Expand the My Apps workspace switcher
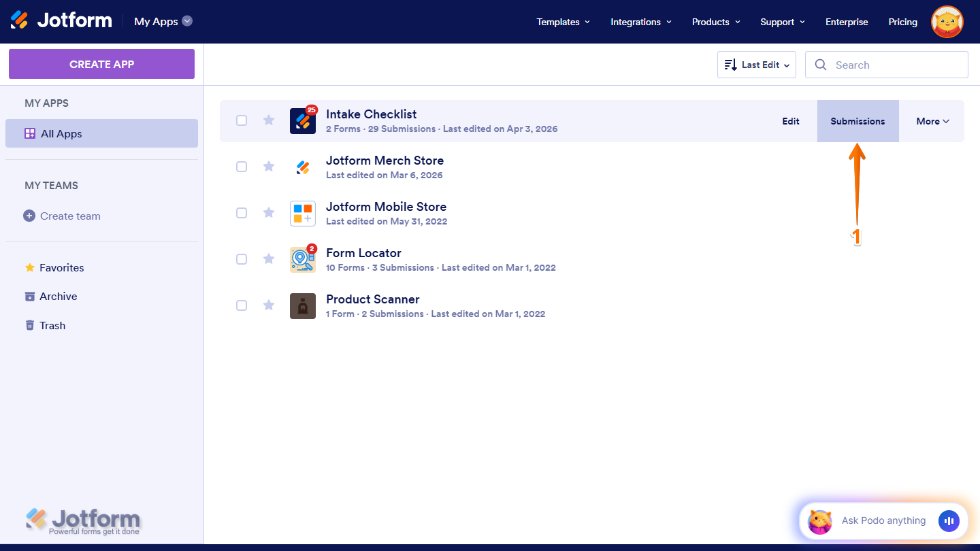The width and height of the screenshot is (980, 551). click(163, 21)
